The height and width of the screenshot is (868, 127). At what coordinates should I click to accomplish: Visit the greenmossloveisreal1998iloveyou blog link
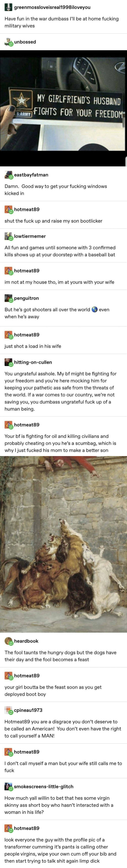pos(52,7)
